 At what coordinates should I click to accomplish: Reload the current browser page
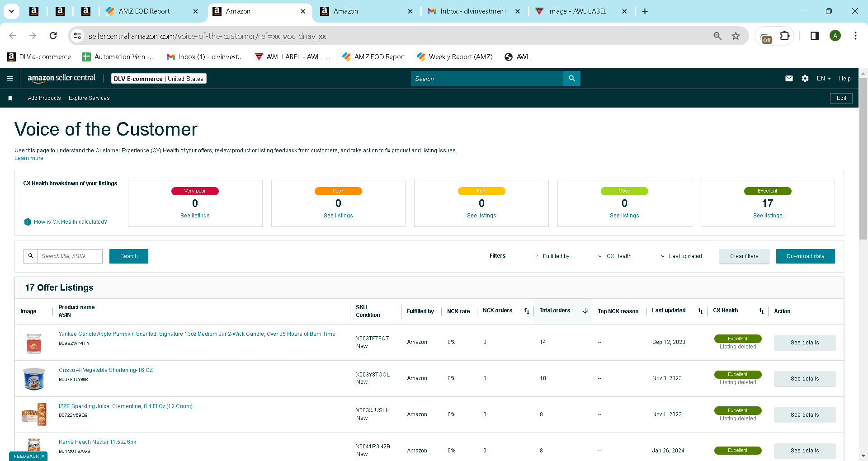(x=53, y=36)
